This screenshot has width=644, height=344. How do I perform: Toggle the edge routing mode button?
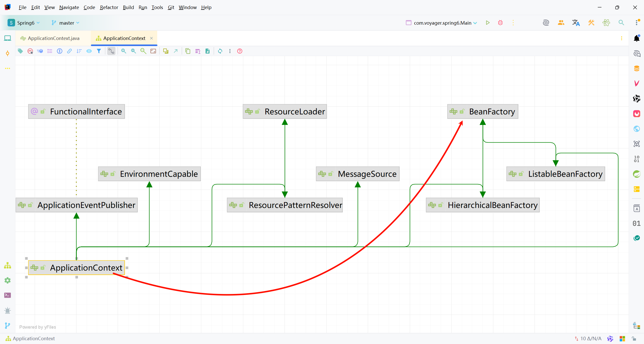click(x=111, y=51)
